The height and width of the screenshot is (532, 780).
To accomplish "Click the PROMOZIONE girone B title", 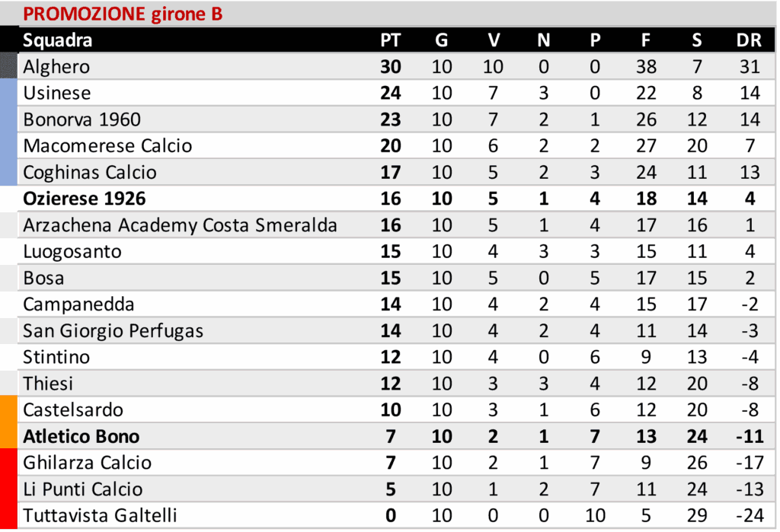I will pos(123,14).
